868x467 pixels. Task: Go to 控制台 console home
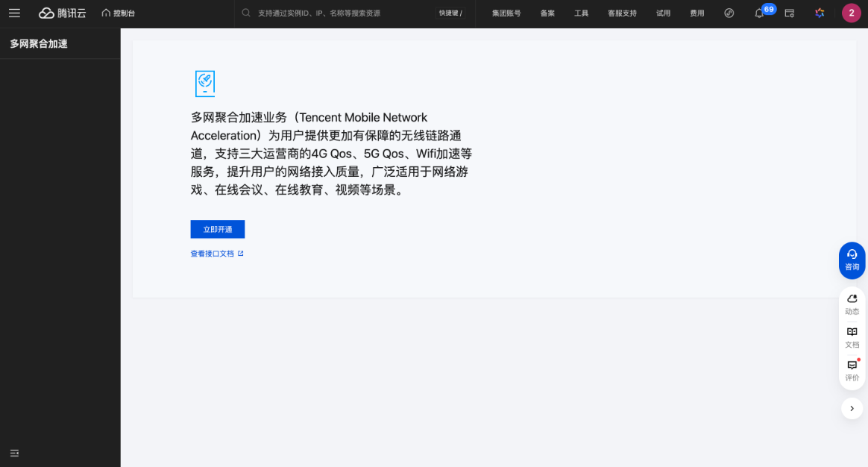pos(119,13)
